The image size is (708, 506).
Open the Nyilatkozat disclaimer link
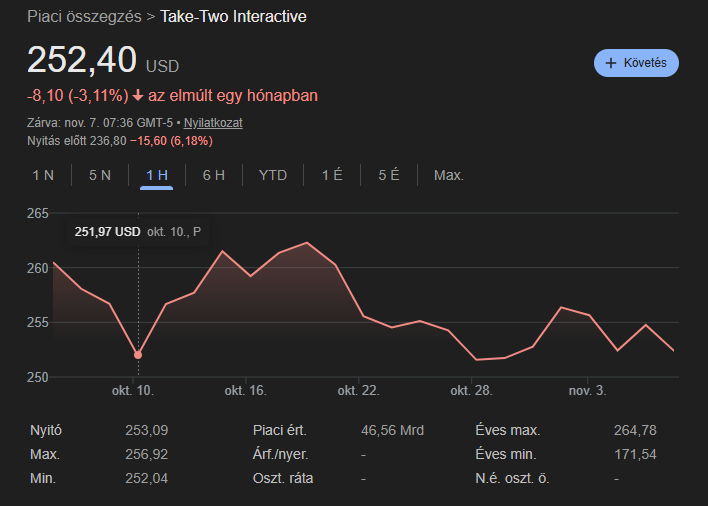213,123
